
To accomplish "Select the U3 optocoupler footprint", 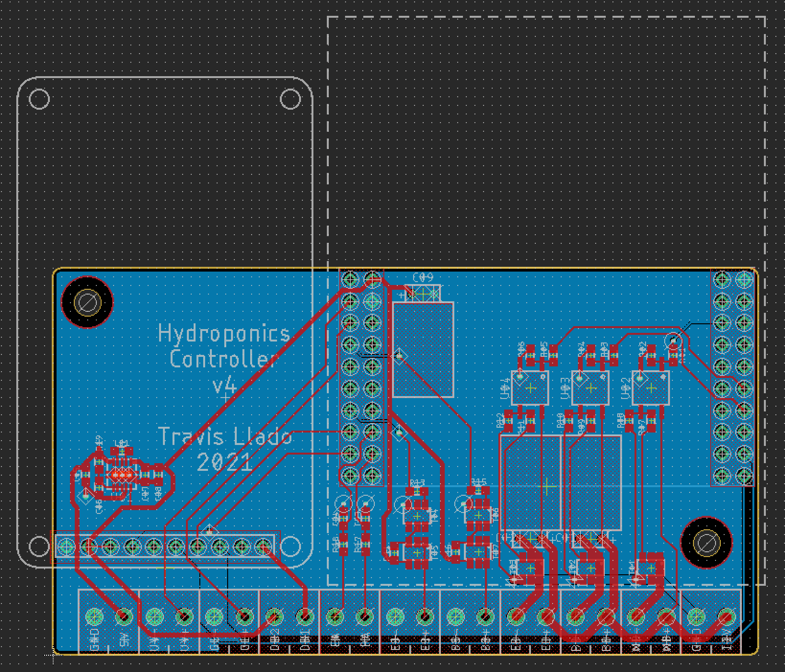I will click(x=590, y=388).
